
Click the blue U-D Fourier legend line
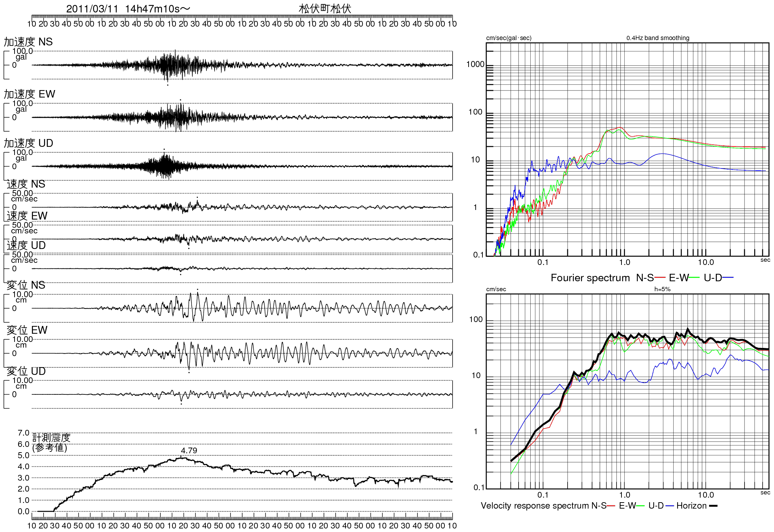click(x=728, y=277)
